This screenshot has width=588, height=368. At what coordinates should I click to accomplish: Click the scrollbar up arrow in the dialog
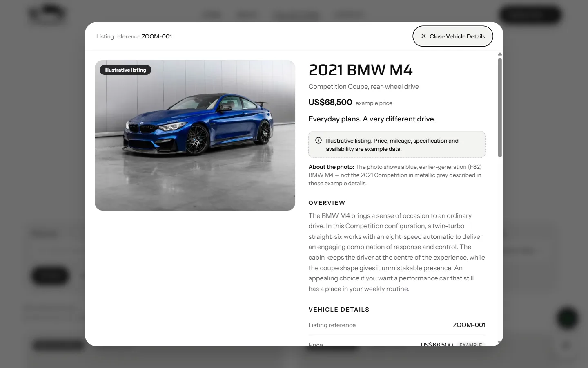[x=500, y=54]
